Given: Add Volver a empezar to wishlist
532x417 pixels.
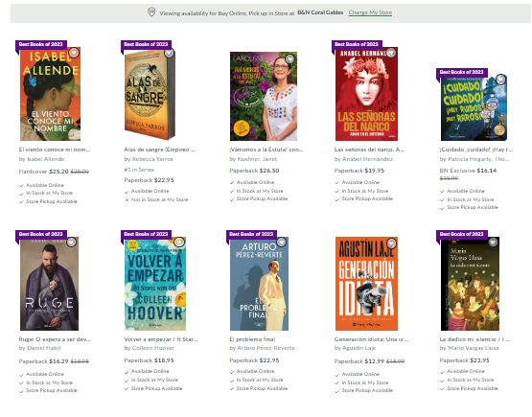Looking at the screenshot, I should pos(179,242).
